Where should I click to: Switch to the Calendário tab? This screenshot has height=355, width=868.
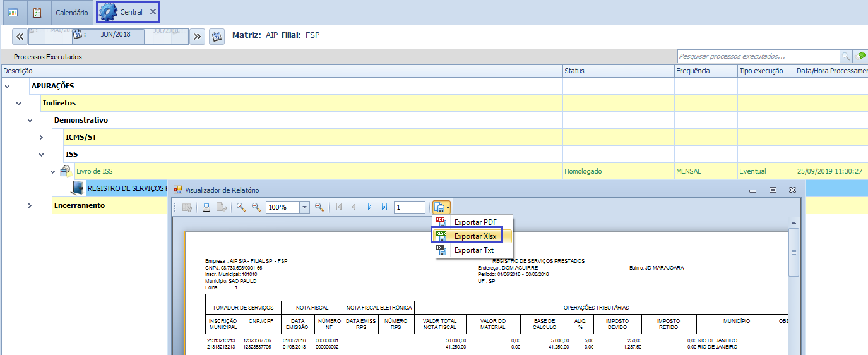pos(71,12)
